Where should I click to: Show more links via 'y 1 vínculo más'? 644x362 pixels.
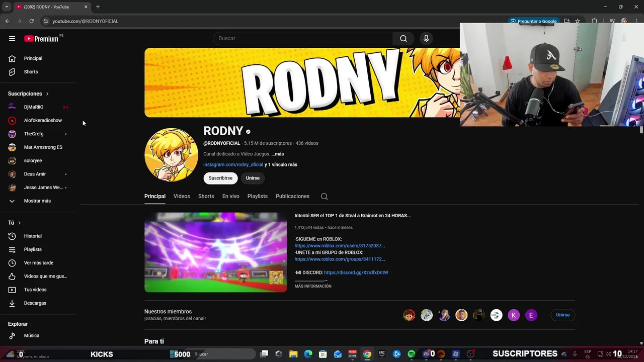point(281,164)
